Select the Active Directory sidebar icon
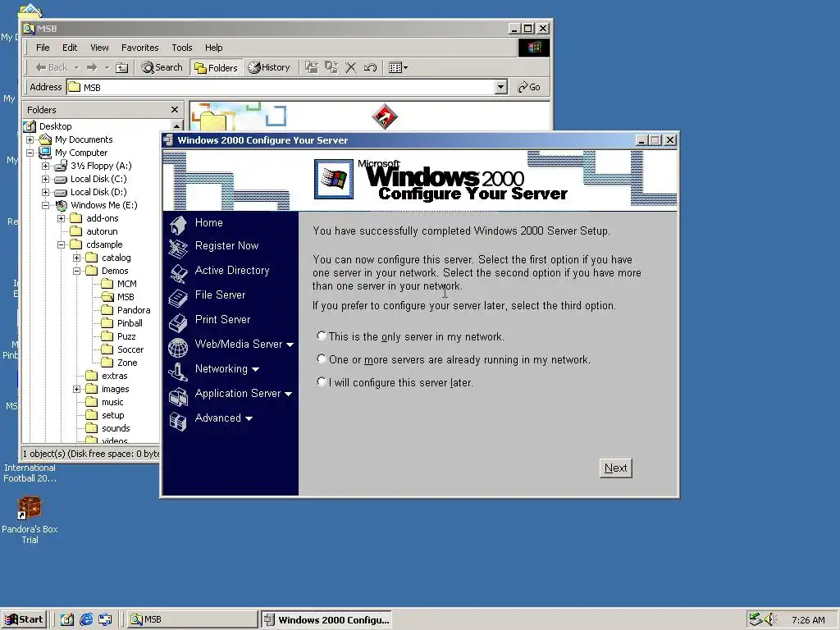840x630 pixels. [178, 272]
